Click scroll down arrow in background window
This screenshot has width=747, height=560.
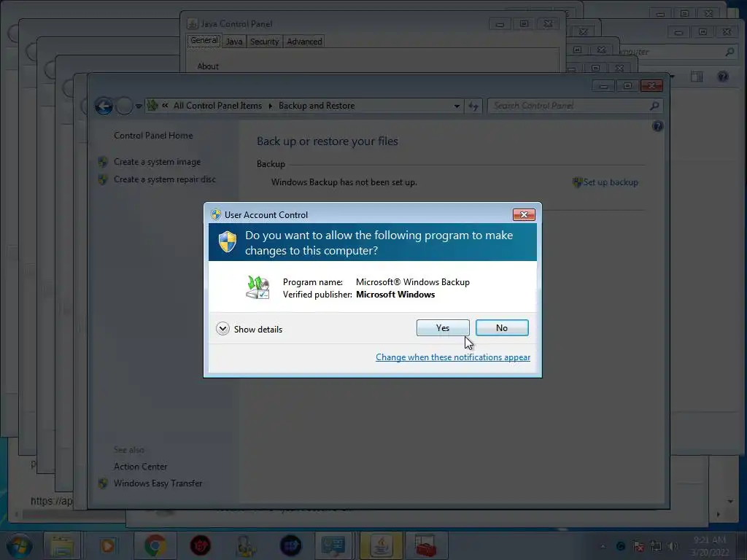730,502
